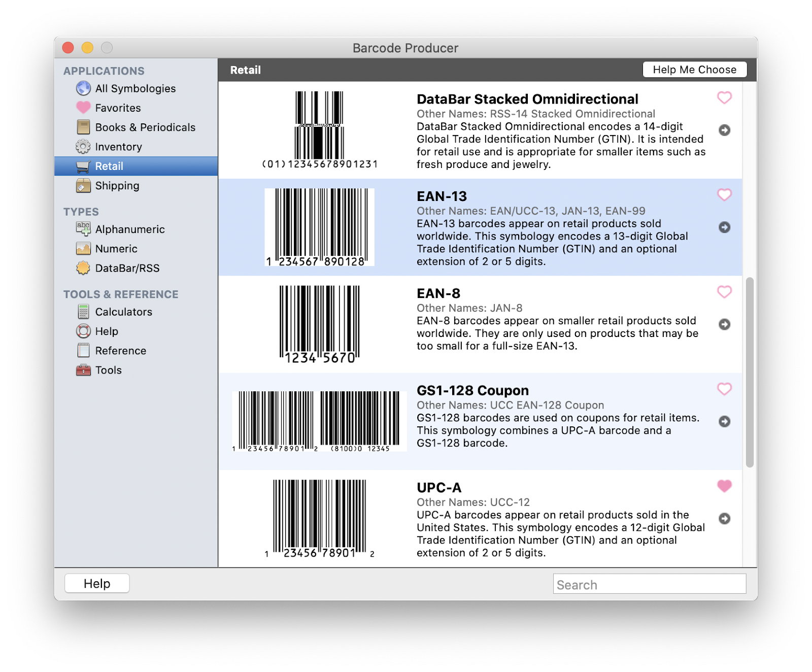The image size is (812, 672).
Task: Unfavorite UPC-A by clicking filled heart
Action: [725, 486]
